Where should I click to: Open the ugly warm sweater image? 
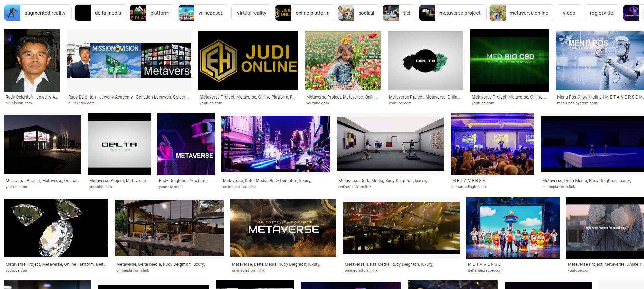[605, 228]
